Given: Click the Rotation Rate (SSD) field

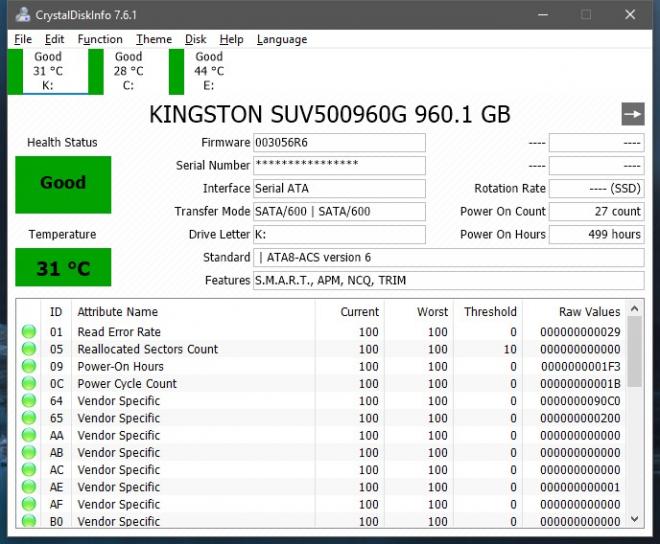Looking at the screenshot, I should (x=596, y=188).
